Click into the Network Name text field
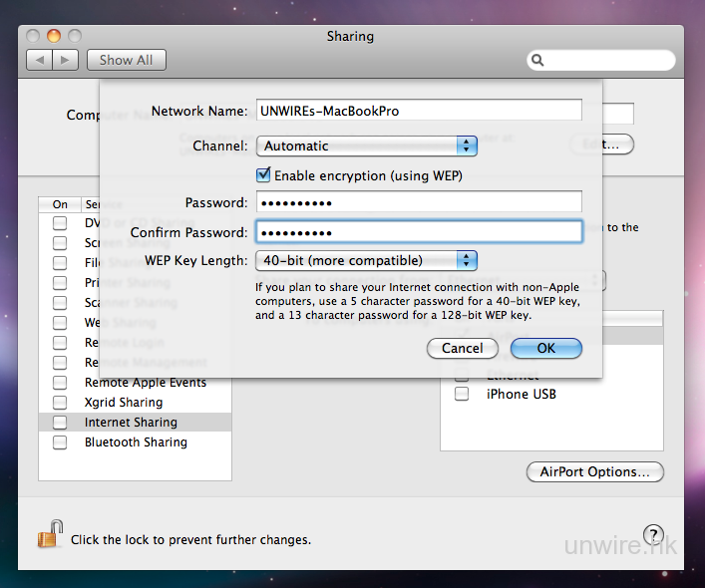Viewport: 705px width, 588px height. (418, 111)
